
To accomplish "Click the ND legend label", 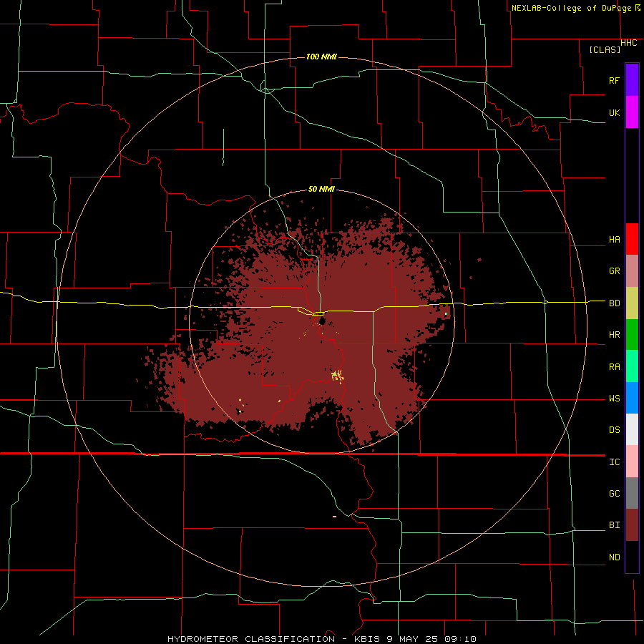I will click(615, 557).
